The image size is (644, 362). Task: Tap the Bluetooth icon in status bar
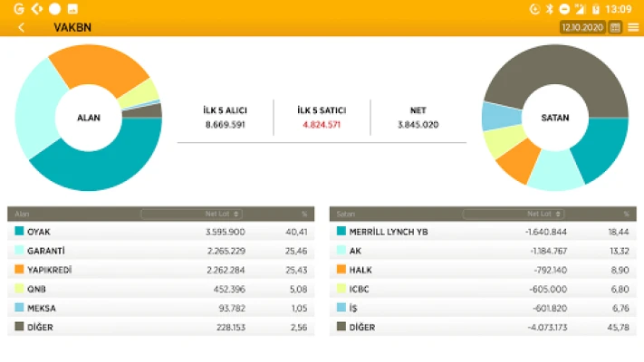(x=548, y=8)
